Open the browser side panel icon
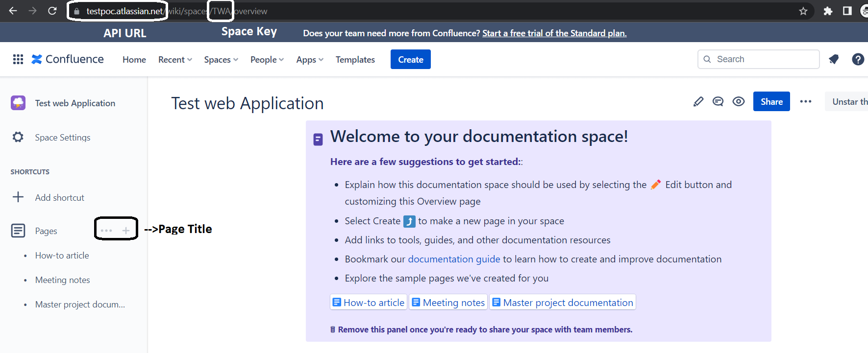868x353 pixels. point(847,11)
